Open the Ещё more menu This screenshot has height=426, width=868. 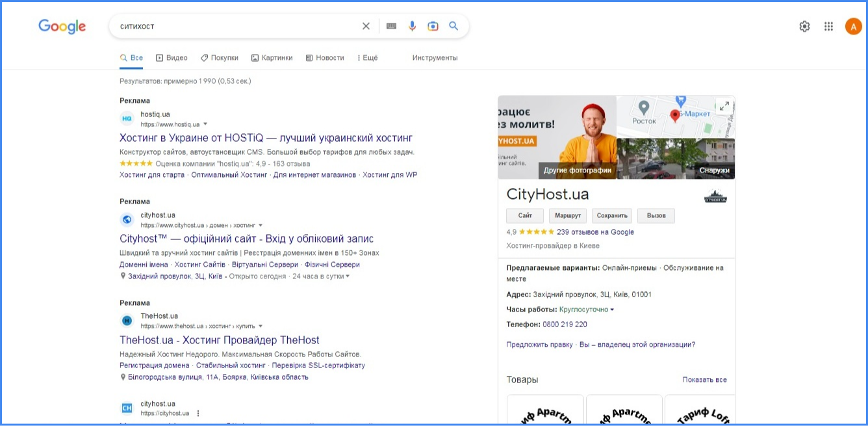pos(367,58)
